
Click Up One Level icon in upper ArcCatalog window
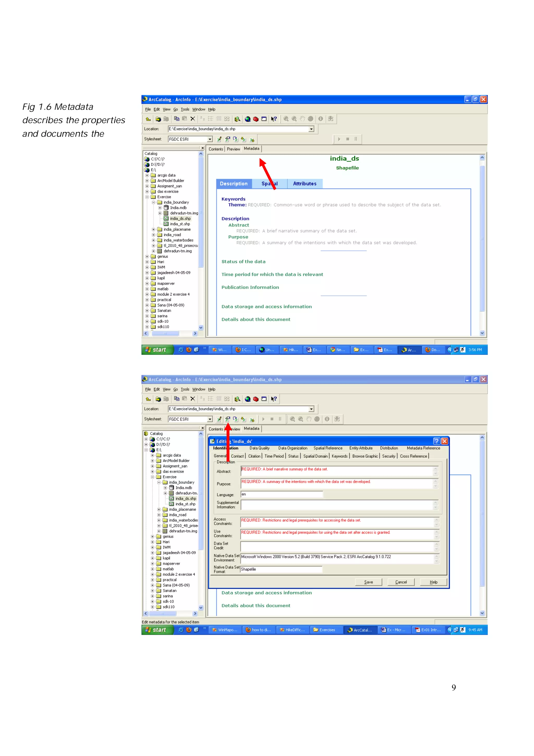[148, 119]
